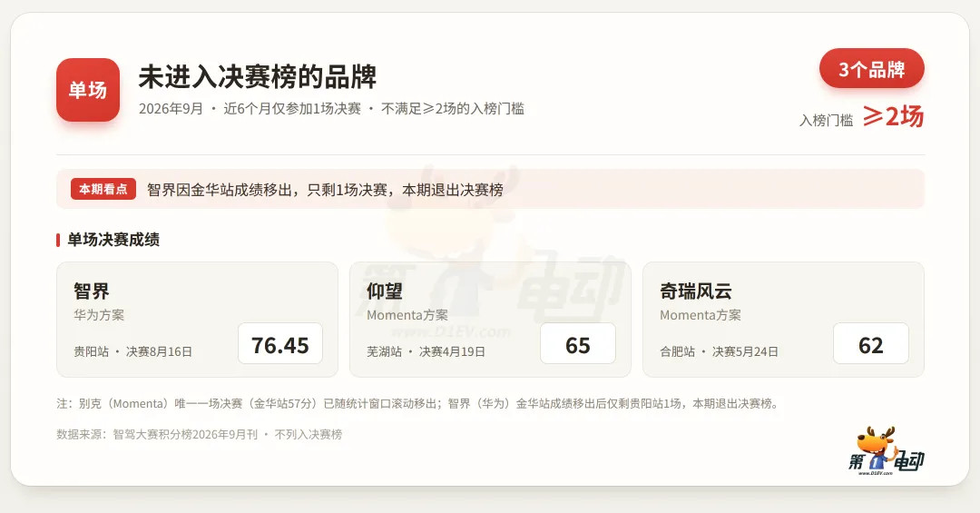Image resolution: width=980 pixels, height=513 pixels.
Task: Click the footnote starting 注：别克（Momenta）
Action: point(418,403)
